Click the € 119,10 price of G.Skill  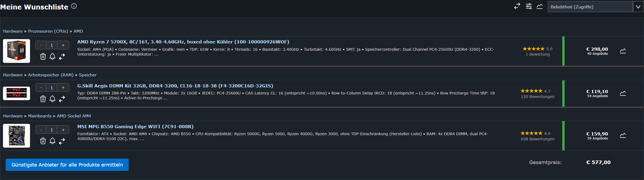tap(597, 91)
